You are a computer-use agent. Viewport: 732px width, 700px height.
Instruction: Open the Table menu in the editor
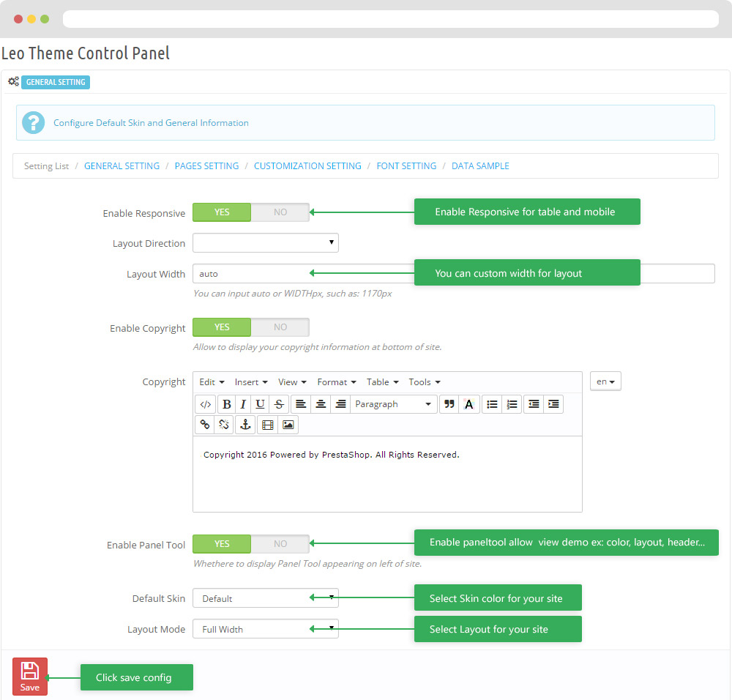(x=382, y=382)
